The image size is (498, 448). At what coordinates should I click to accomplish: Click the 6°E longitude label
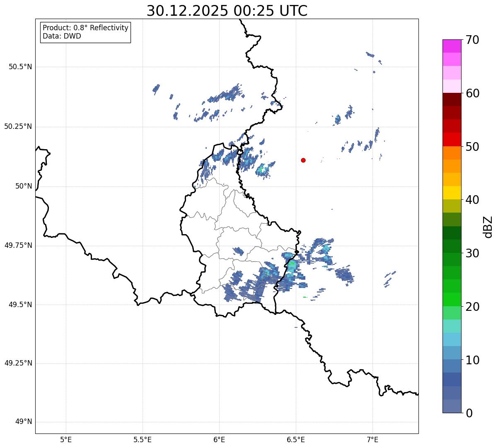(219, 440)
